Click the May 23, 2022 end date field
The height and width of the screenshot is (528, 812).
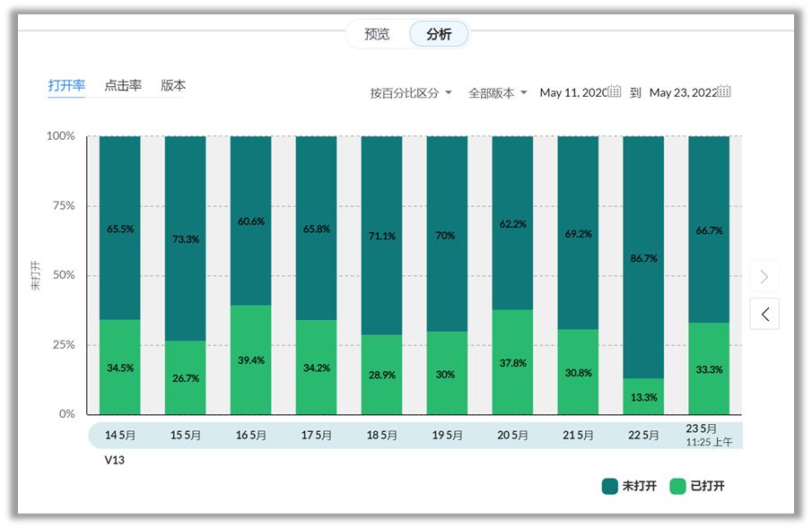tap(682, 93)
